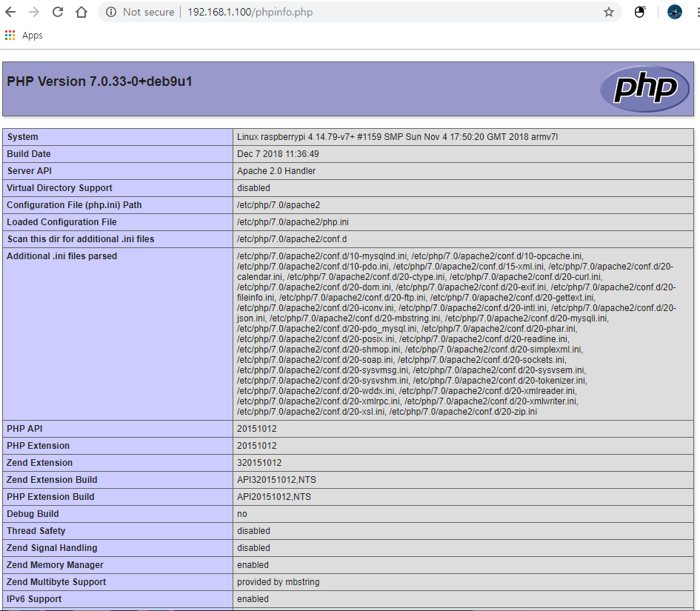
Task: Click the Scan this dir for additional .ini files label
Action: coord(80,238)
